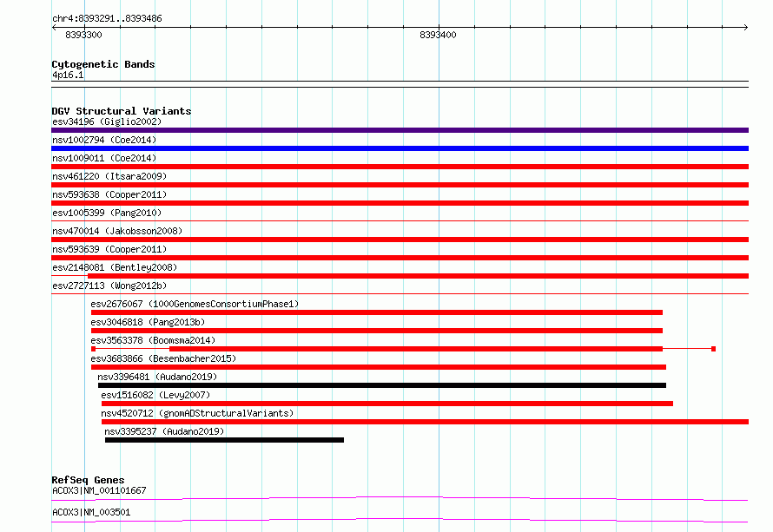Open esv1516082 (Levy2007) label
Screen dimensions: 773x532
(155, 395)
